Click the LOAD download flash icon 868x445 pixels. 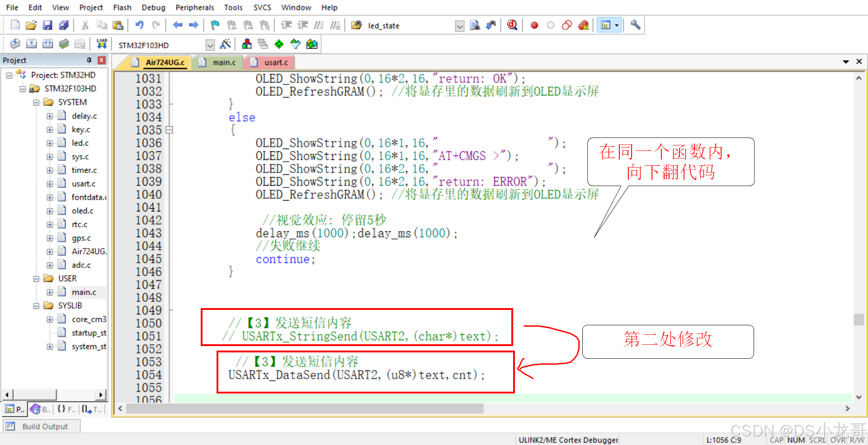click(102, 44)
